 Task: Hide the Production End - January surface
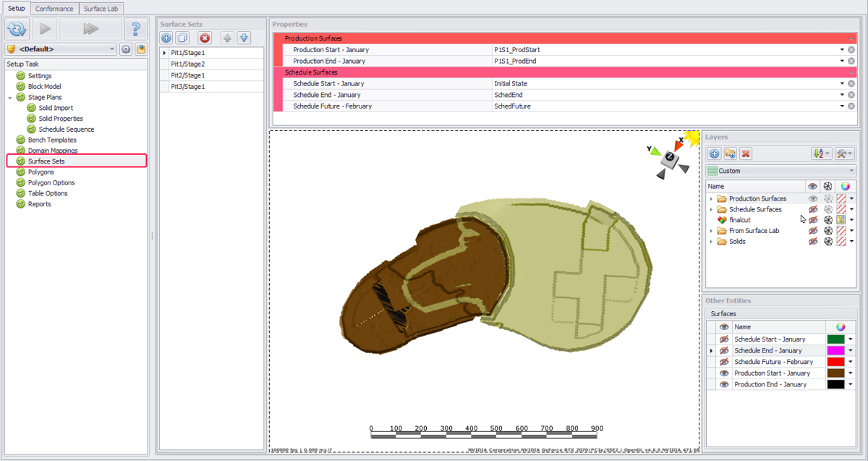click(x=724, y=384)
